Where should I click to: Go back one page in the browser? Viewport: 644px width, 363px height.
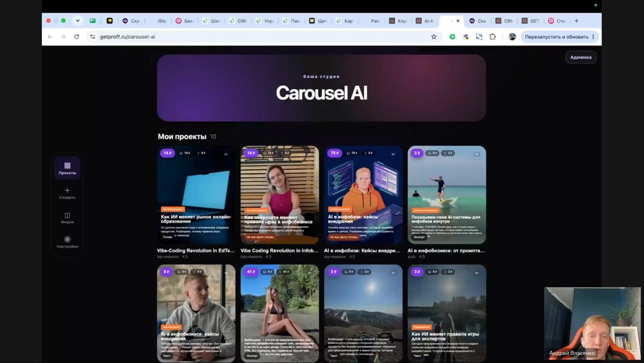click(x=50, y=37)
